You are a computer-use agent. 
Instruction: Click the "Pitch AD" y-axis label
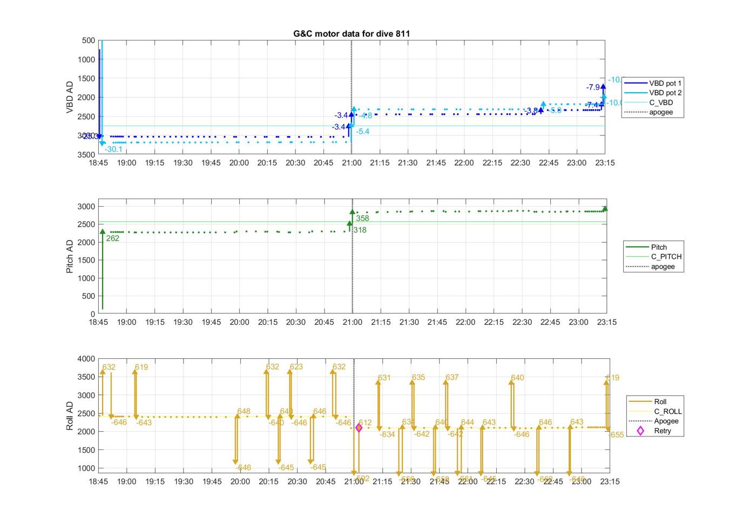[x=70, y=256]
